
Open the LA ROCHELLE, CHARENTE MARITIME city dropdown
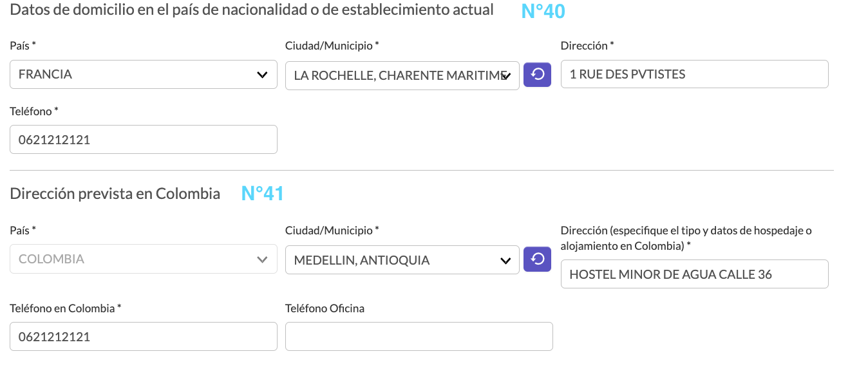[402, 75]
